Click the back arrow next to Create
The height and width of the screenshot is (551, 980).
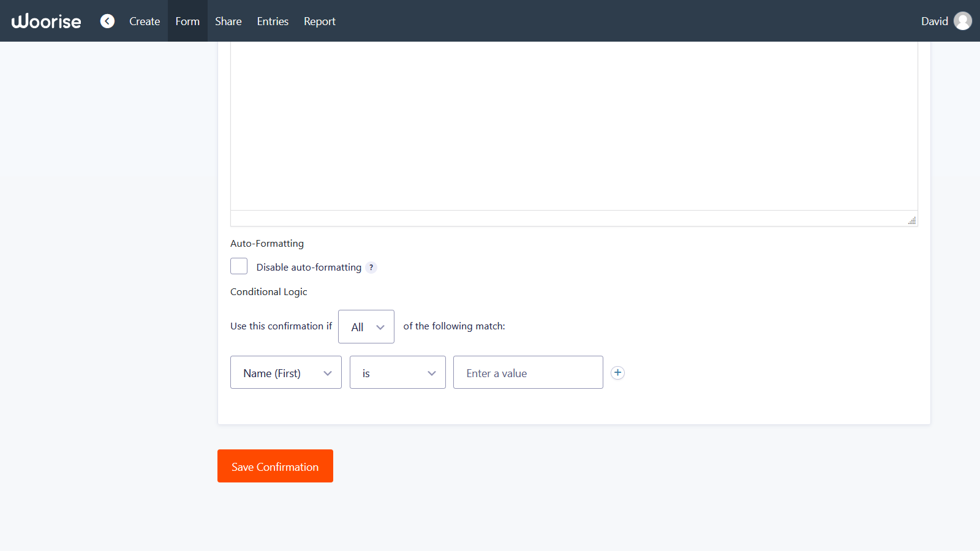pyautogui.click(x=107, y=21)
